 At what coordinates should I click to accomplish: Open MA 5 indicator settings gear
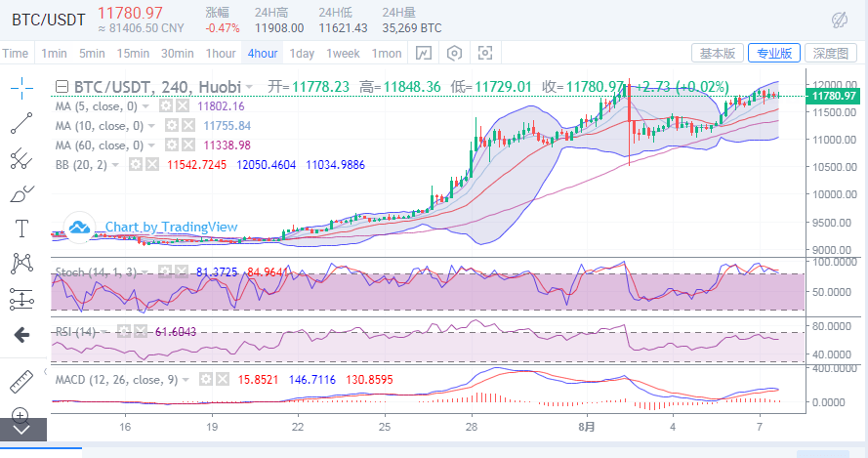coord(166,105)
